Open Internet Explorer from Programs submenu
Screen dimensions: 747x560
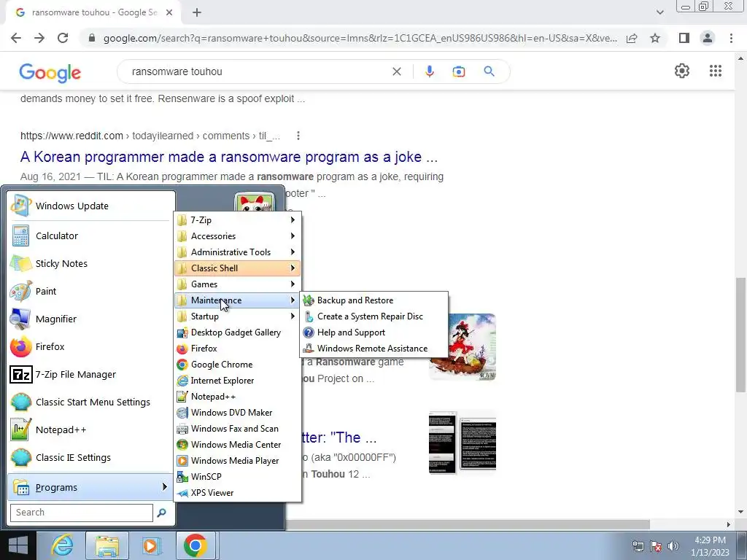tap(237, 381)
